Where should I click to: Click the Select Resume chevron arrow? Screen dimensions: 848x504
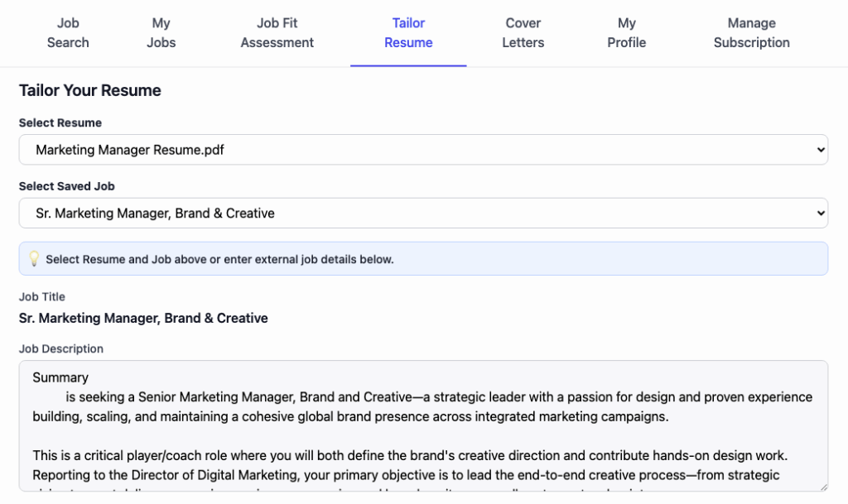(x=821, y=150)
